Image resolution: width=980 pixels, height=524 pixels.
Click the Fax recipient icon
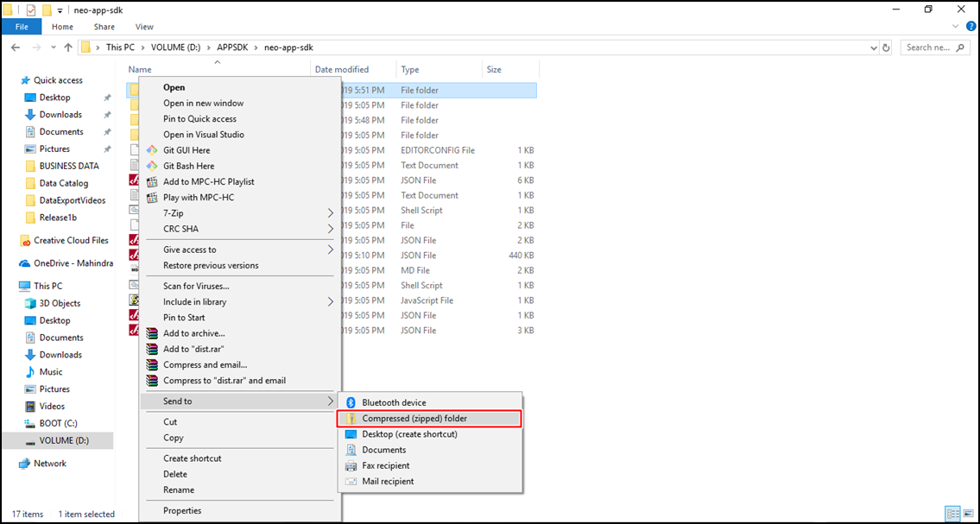point(351,466)
